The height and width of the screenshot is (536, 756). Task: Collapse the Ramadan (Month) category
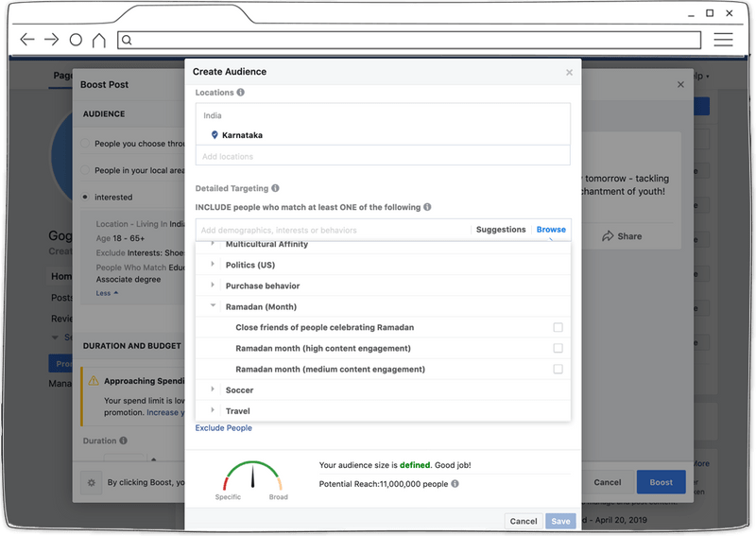pyautogui.click(x=213, y=306)
